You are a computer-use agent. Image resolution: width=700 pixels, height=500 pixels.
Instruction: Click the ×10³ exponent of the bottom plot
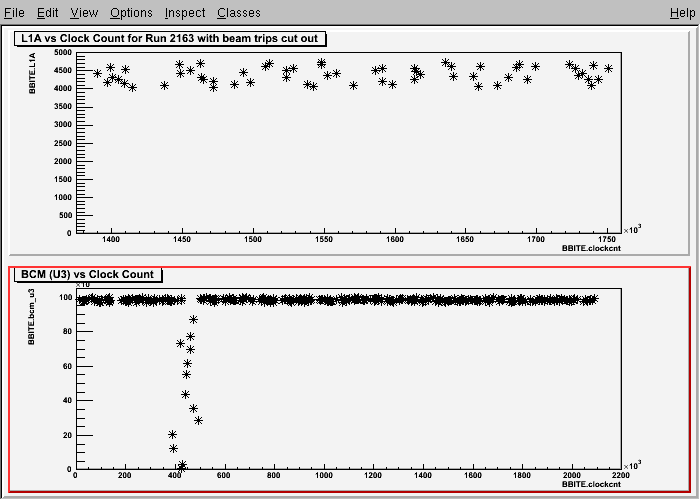pyautogui.click(x=632, y=466)
